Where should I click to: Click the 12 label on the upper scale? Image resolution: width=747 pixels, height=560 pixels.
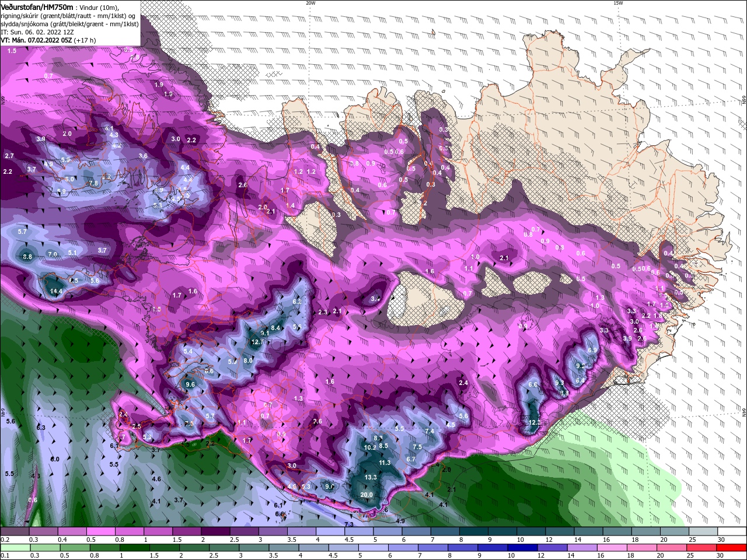(x=549, y=540)
